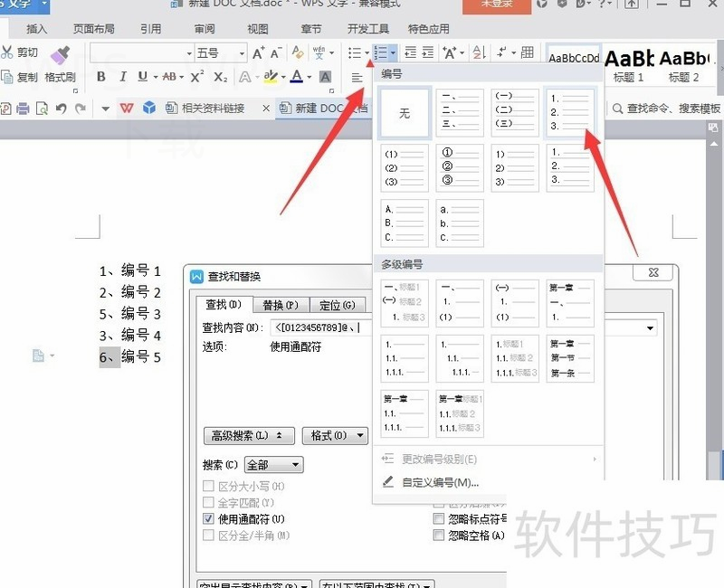Uncheck the 使用通配符 option
Screen dimensions: 724x588
207,519
